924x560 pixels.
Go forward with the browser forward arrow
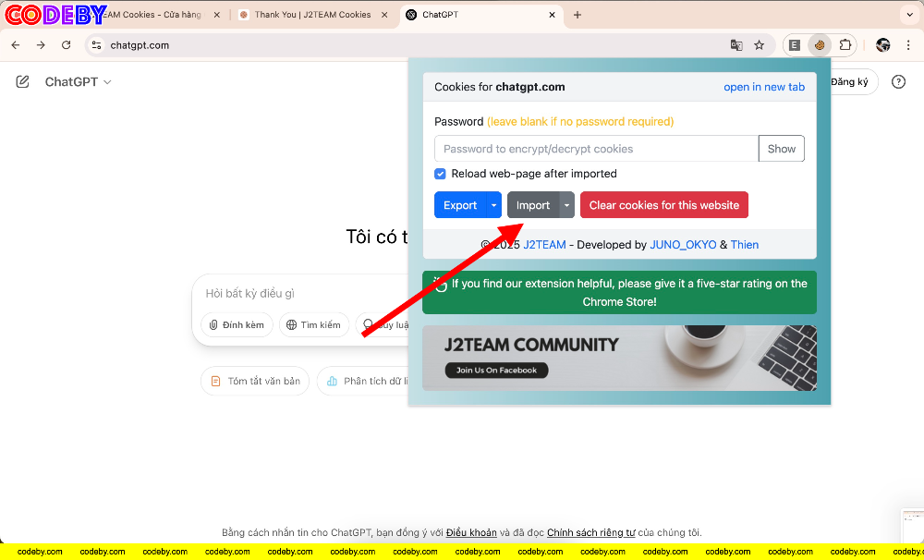(x=41, y=45)
